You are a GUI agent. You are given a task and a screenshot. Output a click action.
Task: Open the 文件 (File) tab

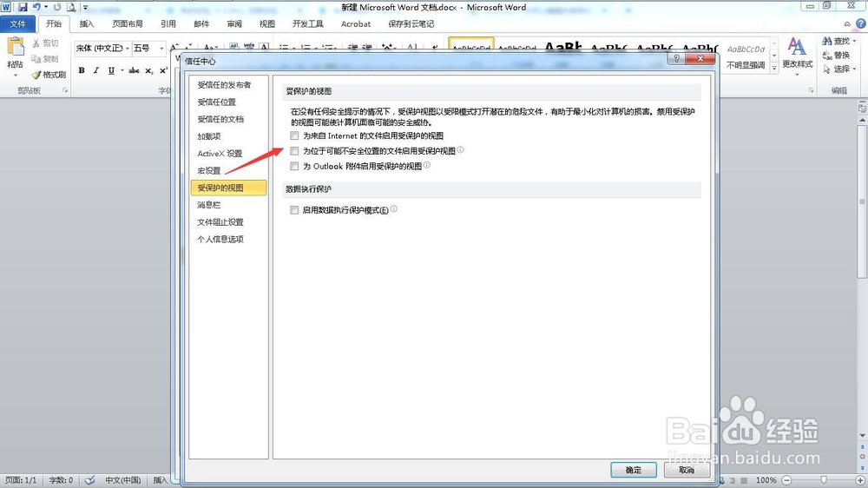17,23
